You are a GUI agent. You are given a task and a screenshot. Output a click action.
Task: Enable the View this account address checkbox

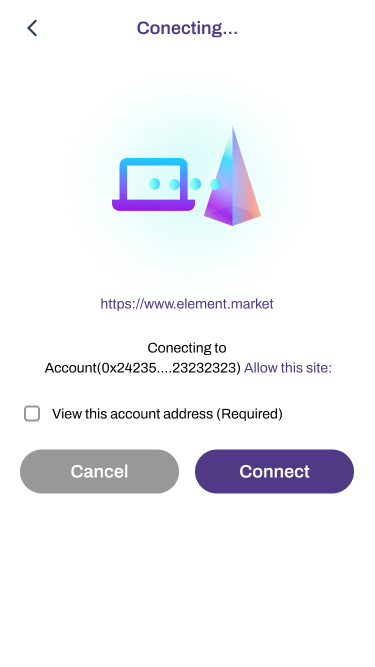32,413
